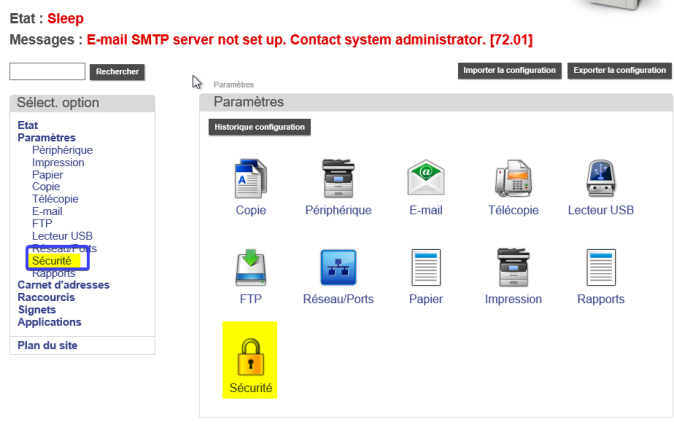Select Sécurité in the sidebar menu
Image resolution: width=674 pixels, height=438 pixels.
pos(52,261)
